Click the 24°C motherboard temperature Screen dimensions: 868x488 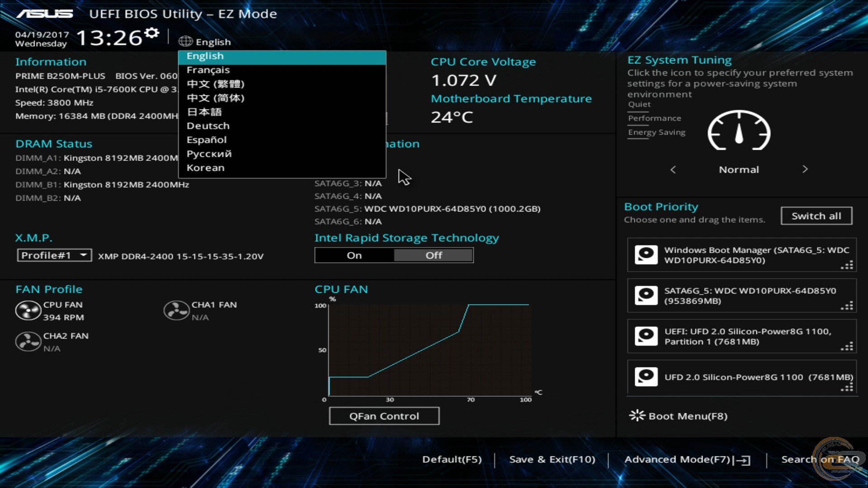coord(452,117)
